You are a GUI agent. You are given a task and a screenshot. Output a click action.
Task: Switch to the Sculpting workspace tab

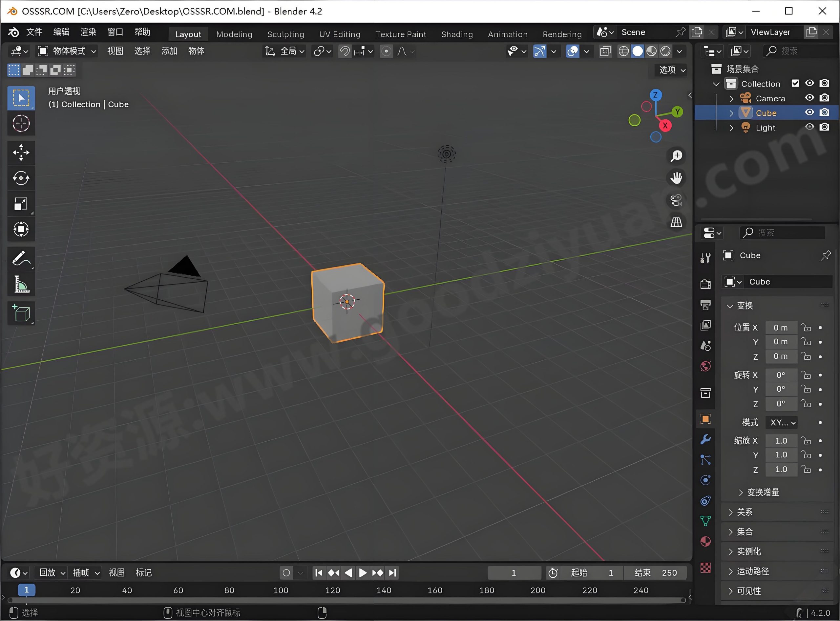click(x=286, y=34)
